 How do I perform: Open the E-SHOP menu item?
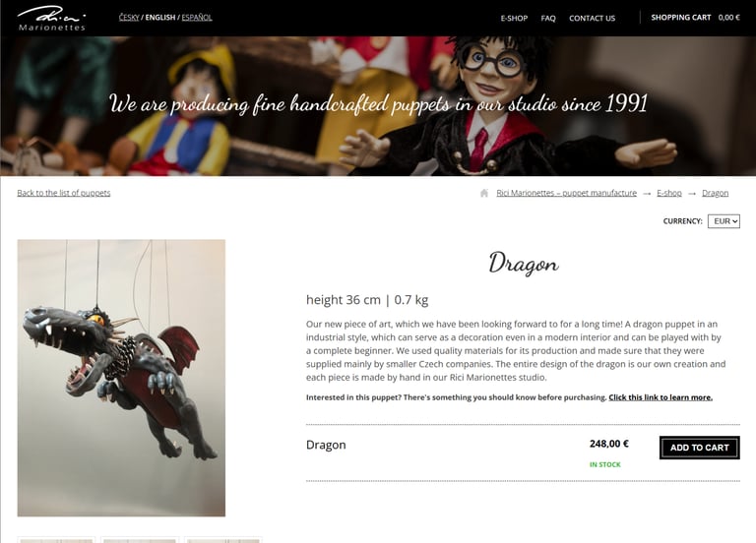514,19
